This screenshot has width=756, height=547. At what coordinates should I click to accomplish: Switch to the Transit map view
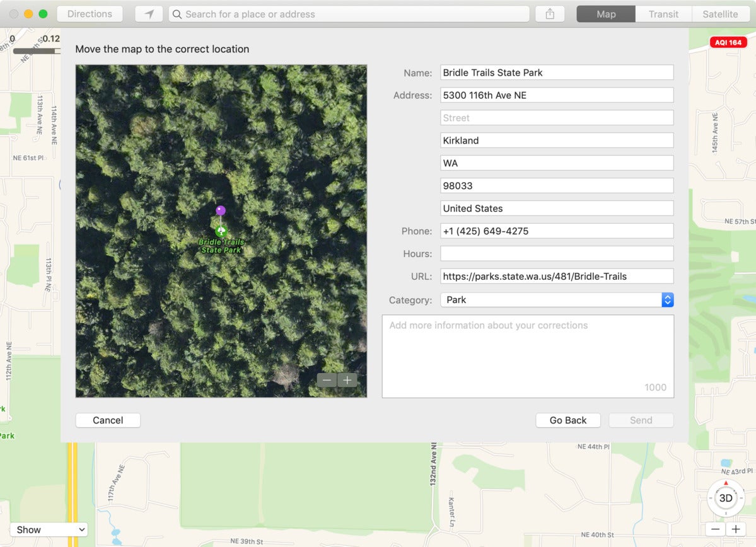(663, 14)
